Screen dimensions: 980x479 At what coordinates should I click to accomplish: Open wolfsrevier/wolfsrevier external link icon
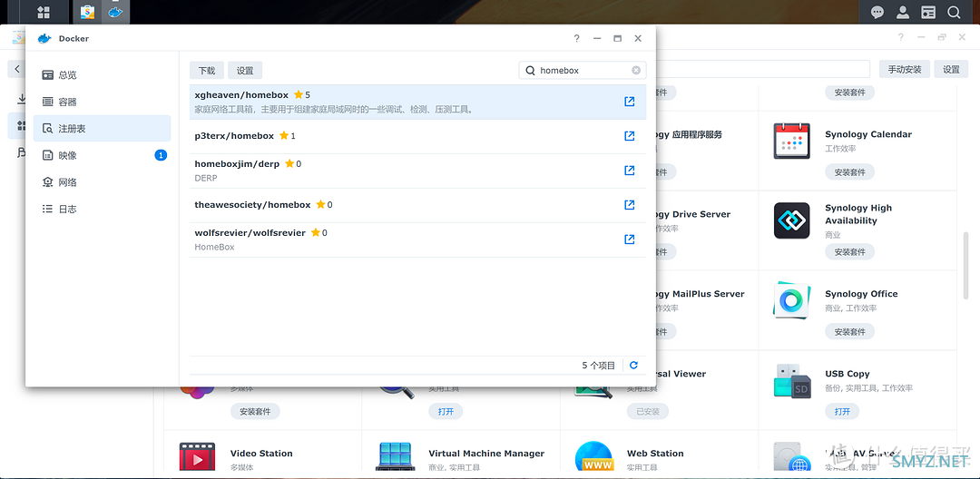tap(630, 239)
